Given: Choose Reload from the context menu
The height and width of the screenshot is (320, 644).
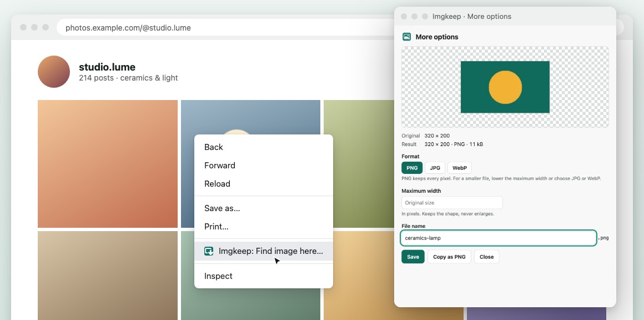Looking at the screenshot, I should coord(264,184).
